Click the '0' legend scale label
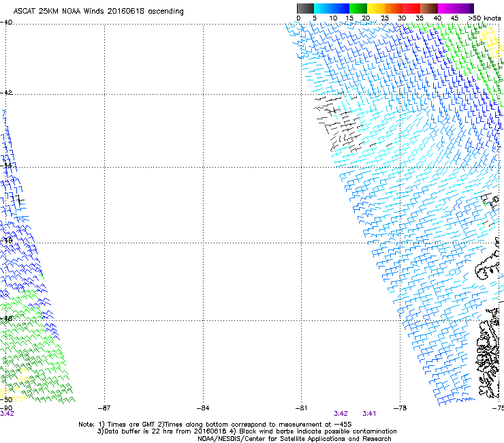Screen dimensions: 504x443 [x=298, y=18]
